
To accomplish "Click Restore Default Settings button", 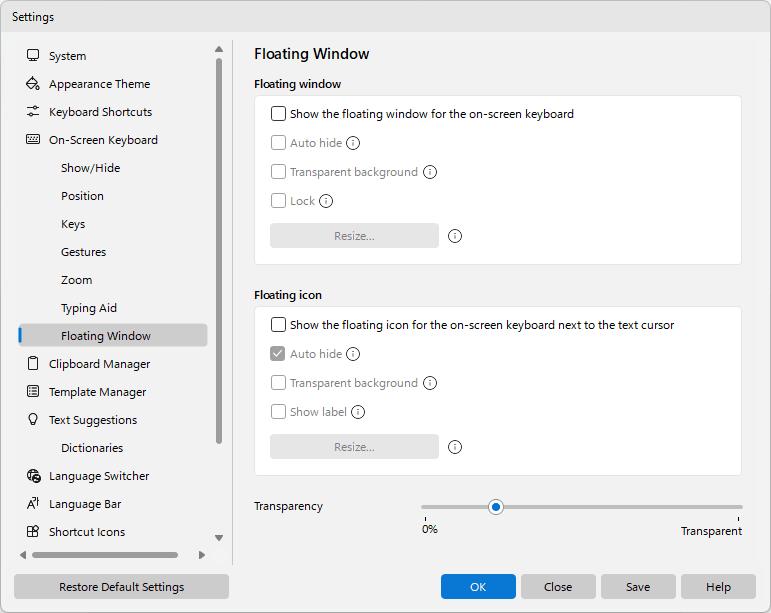I will [x=121, y=586].
